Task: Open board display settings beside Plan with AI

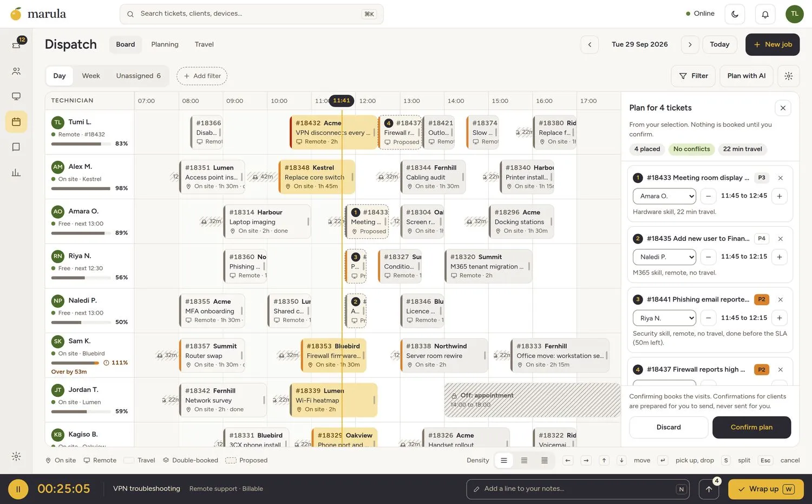Action: (x=789, y=76)
